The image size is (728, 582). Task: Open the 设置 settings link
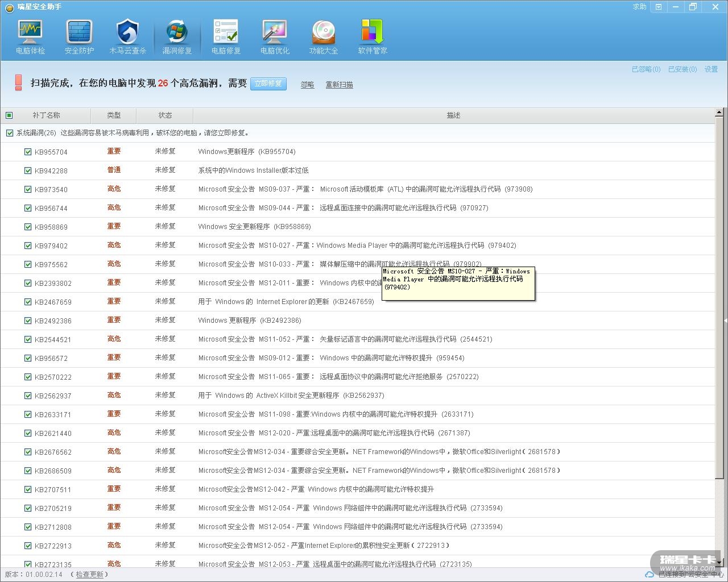711,69
